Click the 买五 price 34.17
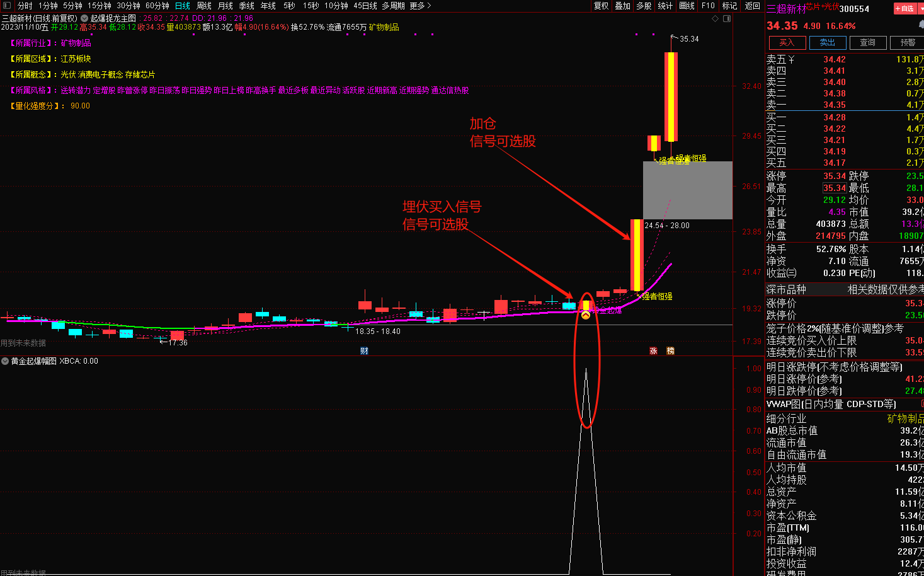This screenshot has width=924, height=576. [x=835, y=163]
